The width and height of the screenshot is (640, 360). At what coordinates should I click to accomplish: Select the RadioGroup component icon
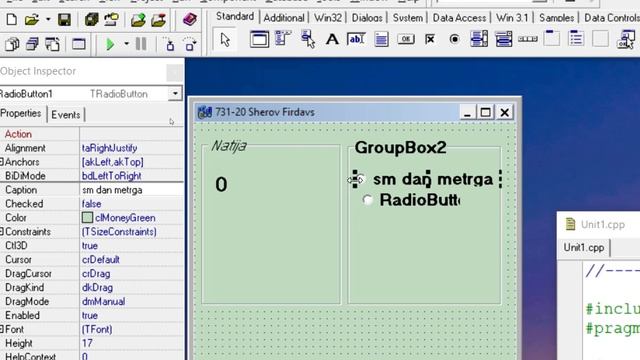tap(576, 39)
